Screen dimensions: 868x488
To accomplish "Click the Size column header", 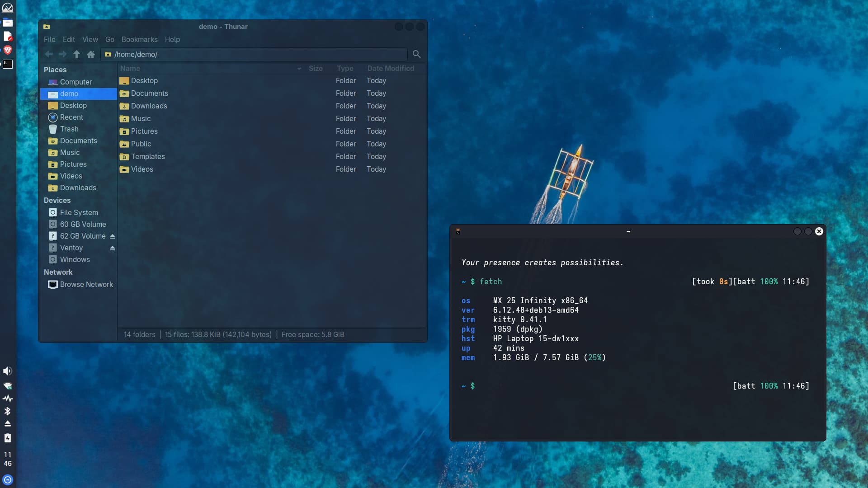I will (x=316, y=68).
